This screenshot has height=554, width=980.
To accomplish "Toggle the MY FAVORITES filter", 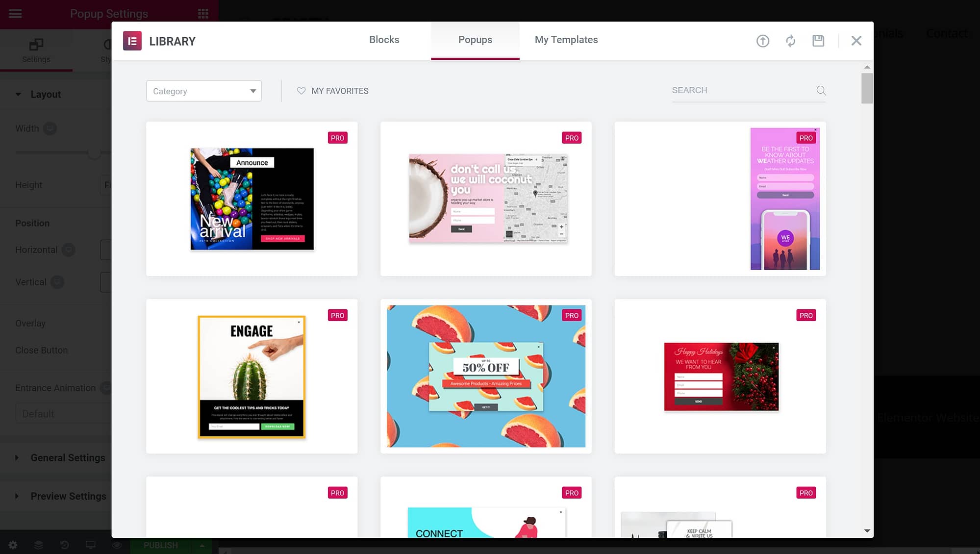I will tap(332, 91).
